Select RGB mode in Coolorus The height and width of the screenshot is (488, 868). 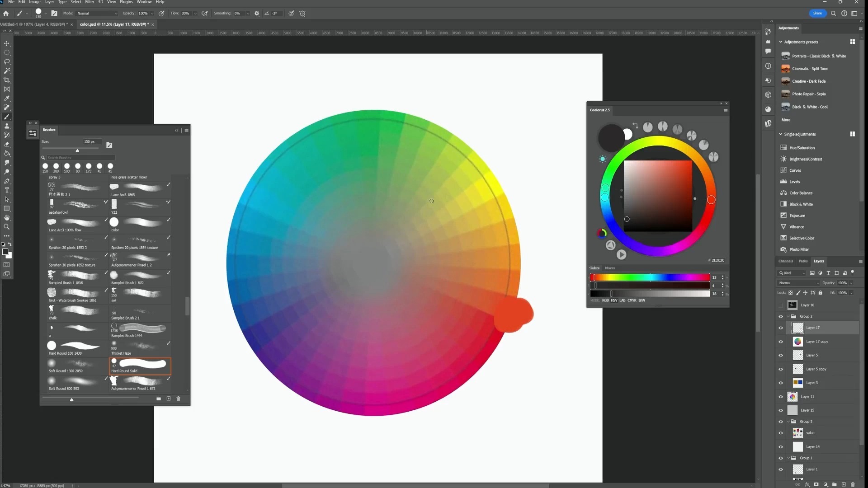(605, 300)
